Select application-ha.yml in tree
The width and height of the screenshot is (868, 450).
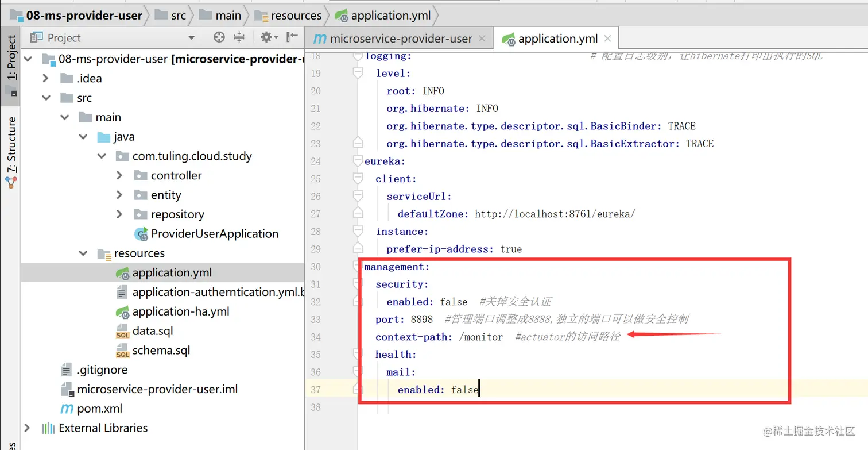(x=181, y=311)
